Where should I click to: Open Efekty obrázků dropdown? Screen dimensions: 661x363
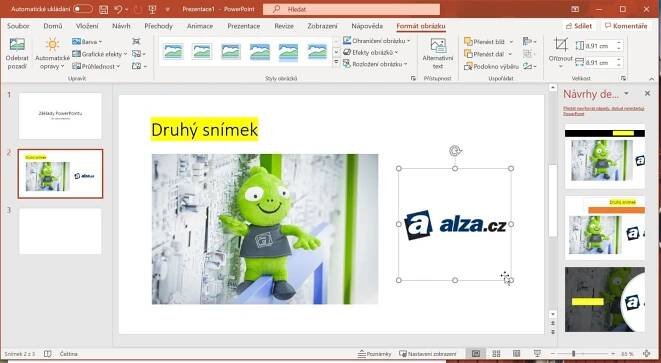[371, 52]
